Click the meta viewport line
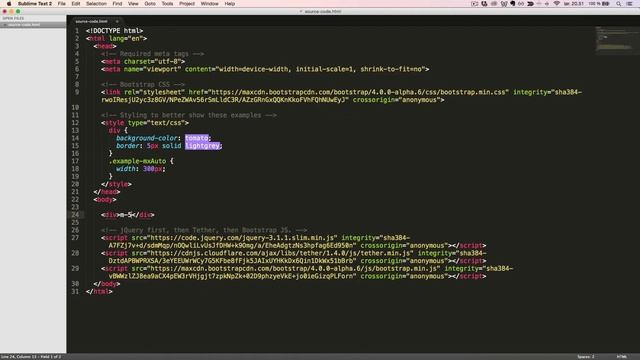 pos(265,69)
